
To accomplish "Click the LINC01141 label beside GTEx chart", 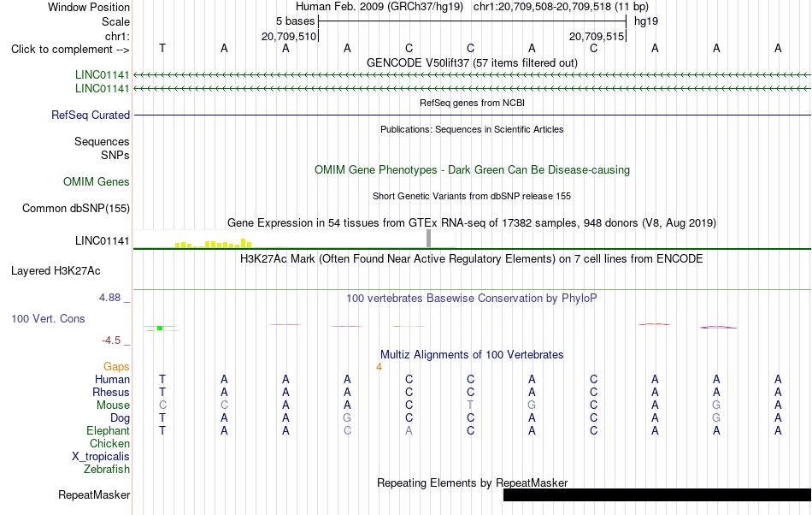I will pos(102,241).
